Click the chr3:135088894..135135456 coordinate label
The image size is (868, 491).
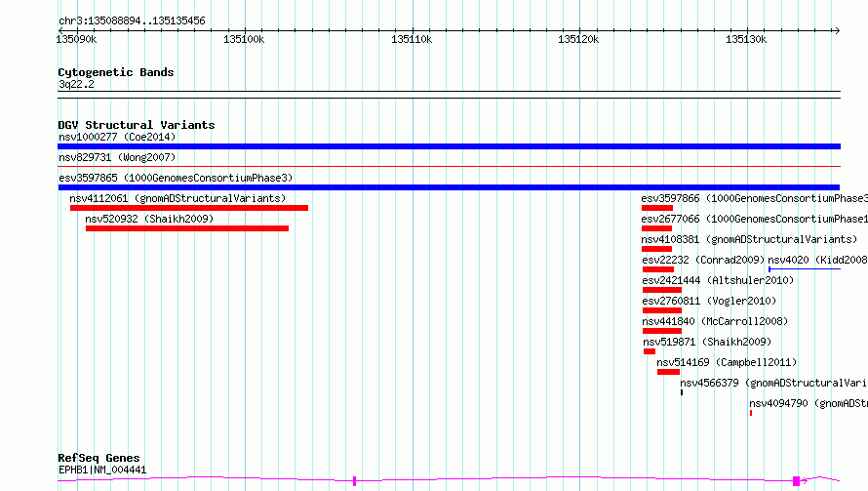[x=132, y=21]
